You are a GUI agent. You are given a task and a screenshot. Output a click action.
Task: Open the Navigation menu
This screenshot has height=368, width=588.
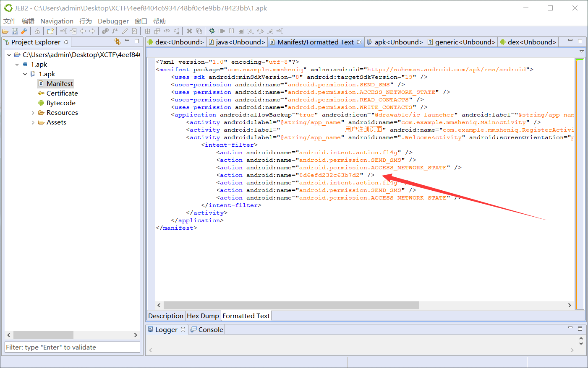pyautogui.click(x=57, y=21)
